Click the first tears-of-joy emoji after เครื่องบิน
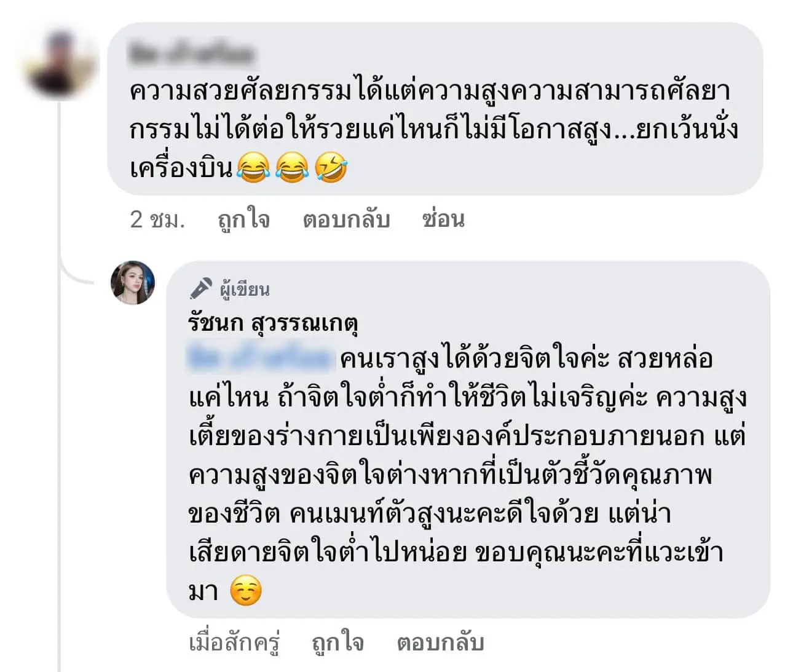 click(253, 168)
